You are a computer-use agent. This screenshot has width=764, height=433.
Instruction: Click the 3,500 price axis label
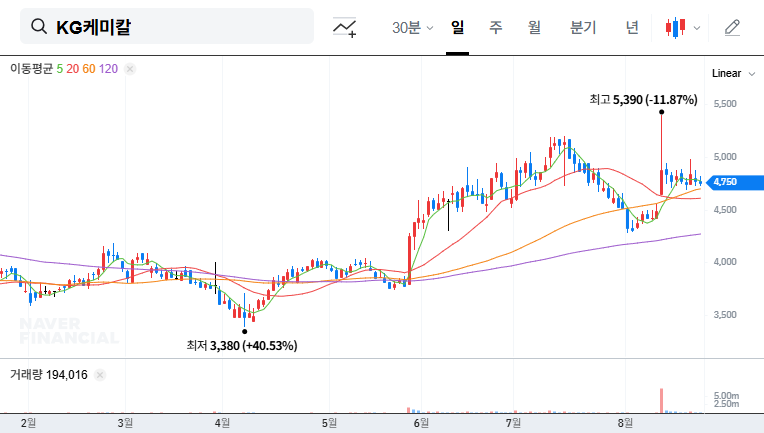pyautogui.click(x=725, y=315)
